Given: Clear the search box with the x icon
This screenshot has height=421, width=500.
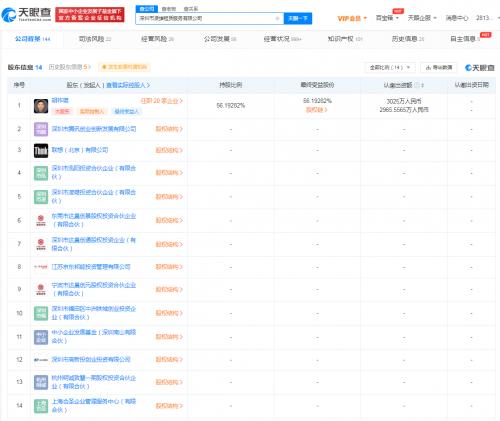Looking at the screenshot, I should (277, 18).
